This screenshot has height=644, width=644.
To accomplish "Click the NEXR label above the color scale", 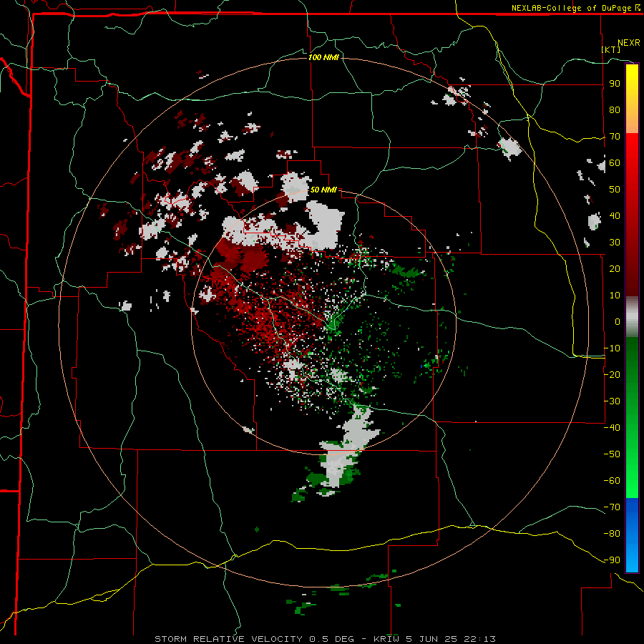I will point(629,43).
